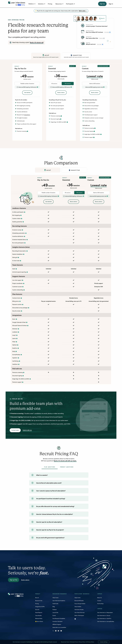The image size is (122, 644).
Task: Click info icon beside Premium screening in Essential card
Action: tap(61, 116)
